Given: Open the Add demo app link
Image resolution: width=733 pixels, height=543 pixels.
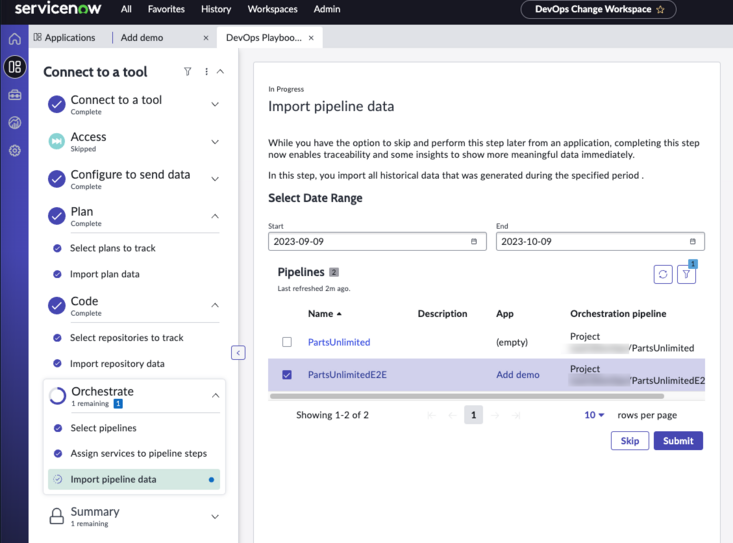Looking at the screenshot, I should pos(517,375).
